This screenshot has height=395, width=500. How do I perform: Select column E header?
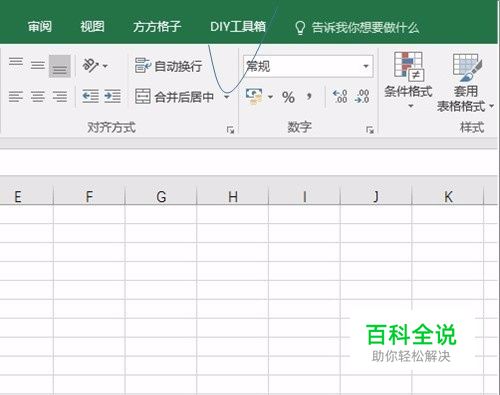18,197
